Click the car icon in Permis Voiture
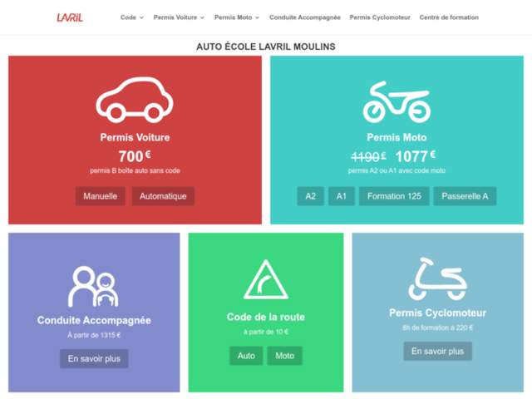The width and height of the screenshot is (532, 399). click(x=135, y=100)
